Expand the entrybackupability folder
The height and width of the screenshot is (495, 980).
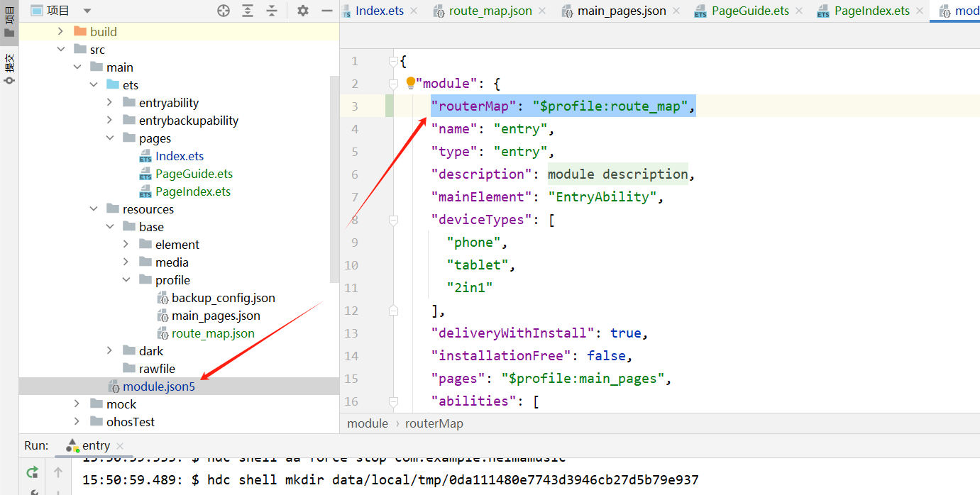(x=109, y=121)
